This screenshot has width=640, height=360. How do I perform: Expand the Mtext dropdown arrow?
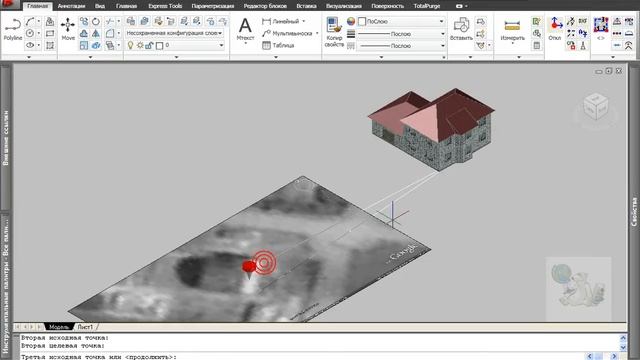[245, 43]
